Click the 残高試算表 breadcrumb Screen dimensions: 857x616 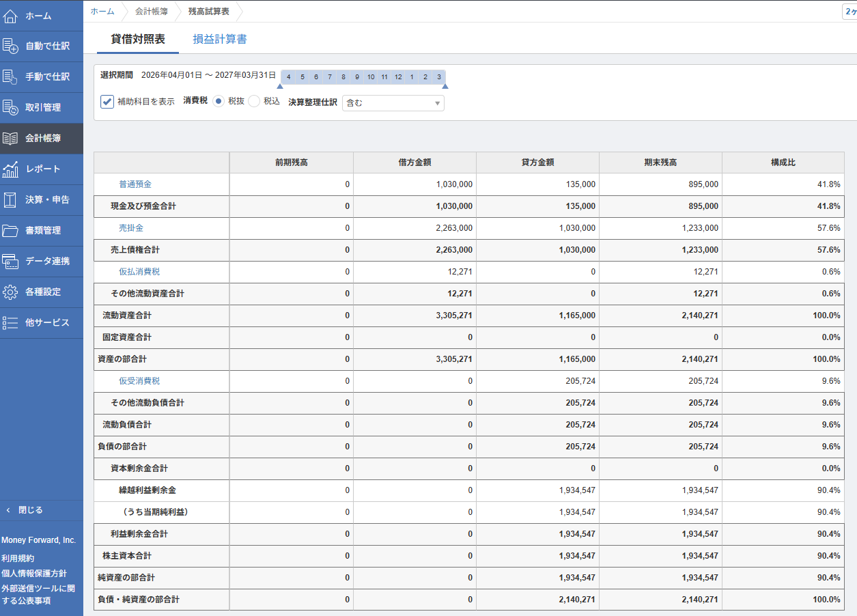(x=209, y=11)
